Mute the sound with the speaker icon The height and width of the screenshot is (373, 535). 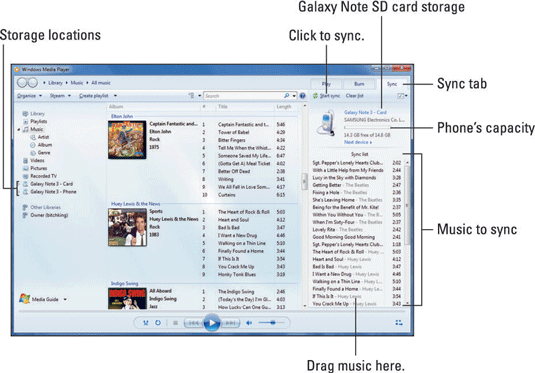(249, 322)
